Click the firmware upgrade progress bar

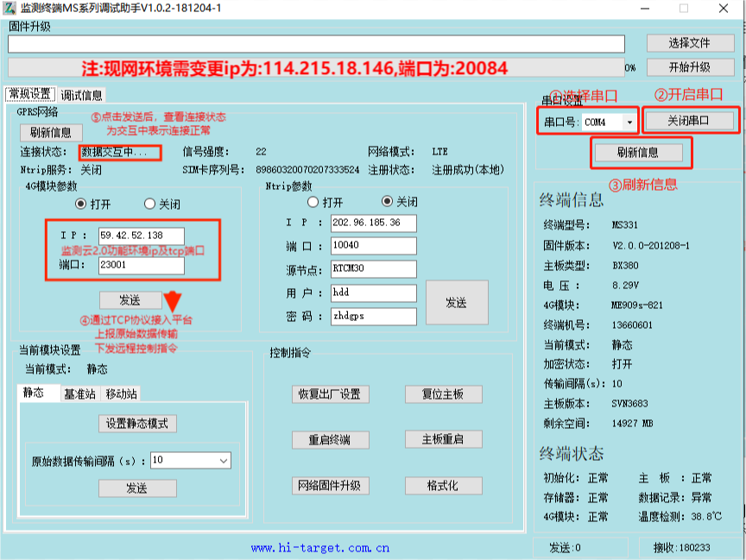pyautogui.click(x=315, y=67)
